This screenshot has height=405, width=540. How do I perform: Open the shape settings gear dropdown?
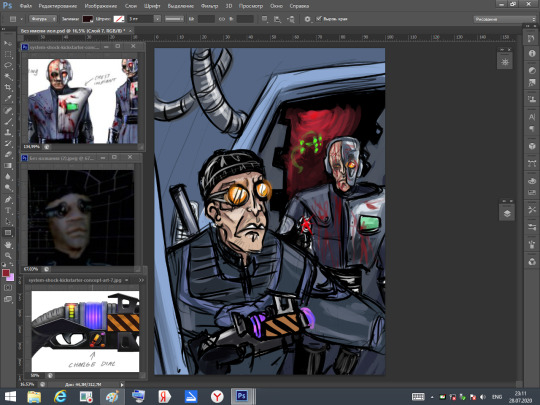pos(308,19)
